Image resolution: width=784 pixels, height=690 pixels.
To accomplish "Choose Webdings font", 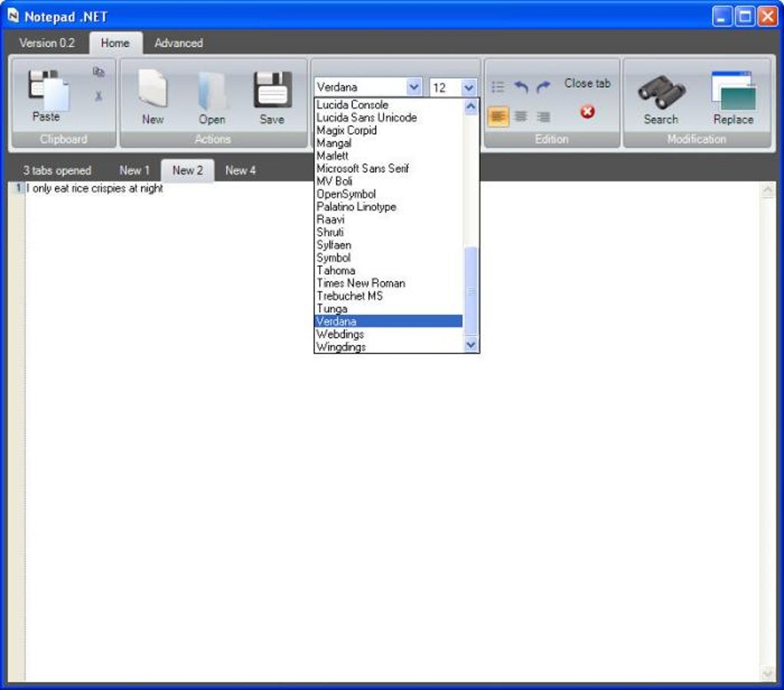I will tap(388, 334).
